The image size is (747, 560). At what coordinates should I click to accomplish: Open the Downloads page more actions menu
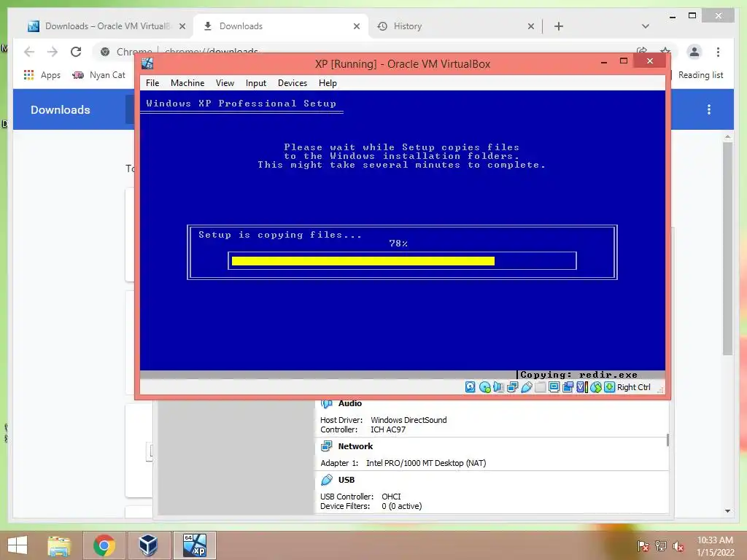pos(709,109)
